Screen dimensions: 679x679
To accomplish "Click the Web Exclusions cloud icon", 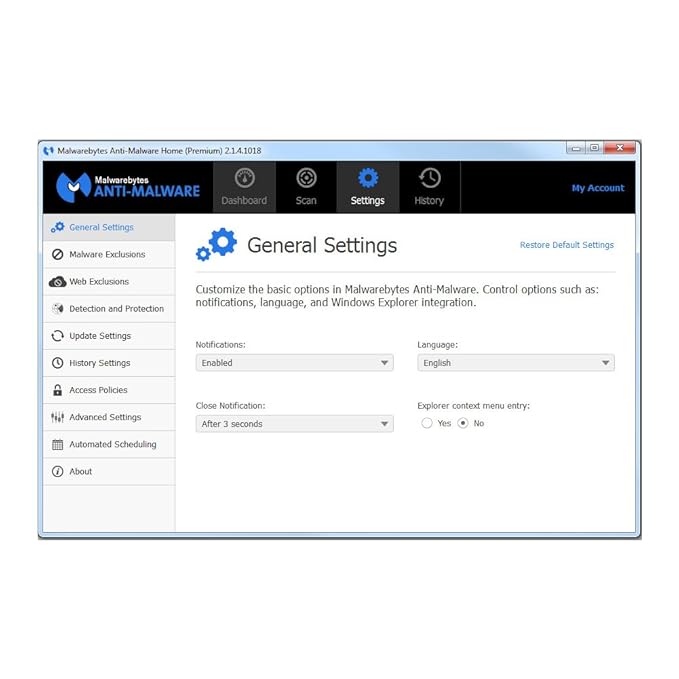I will pos(58,281).
